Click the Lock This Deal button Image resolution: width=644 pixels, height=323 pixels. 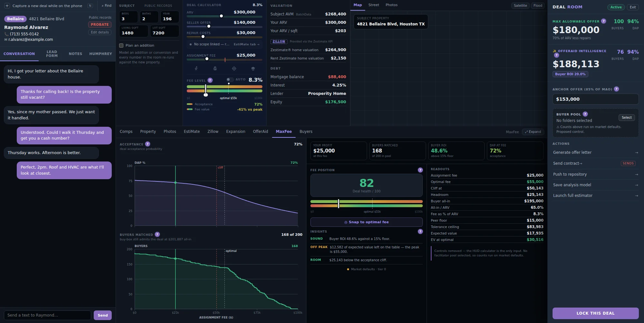595,313
